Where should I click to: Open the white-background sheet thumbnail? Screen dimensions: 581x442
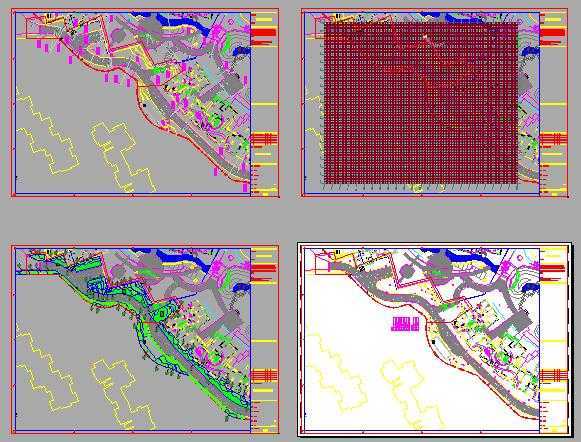[x=435, y=339]
